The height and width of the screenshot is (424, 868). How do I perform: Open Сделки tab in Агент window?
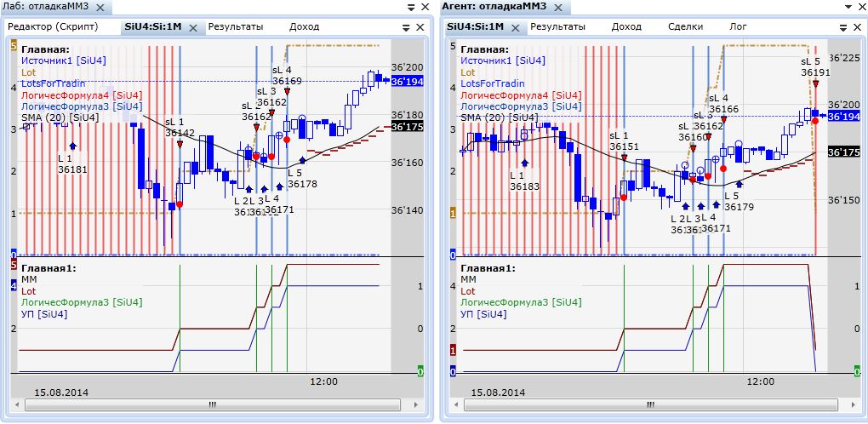click(x=685, y=26)
